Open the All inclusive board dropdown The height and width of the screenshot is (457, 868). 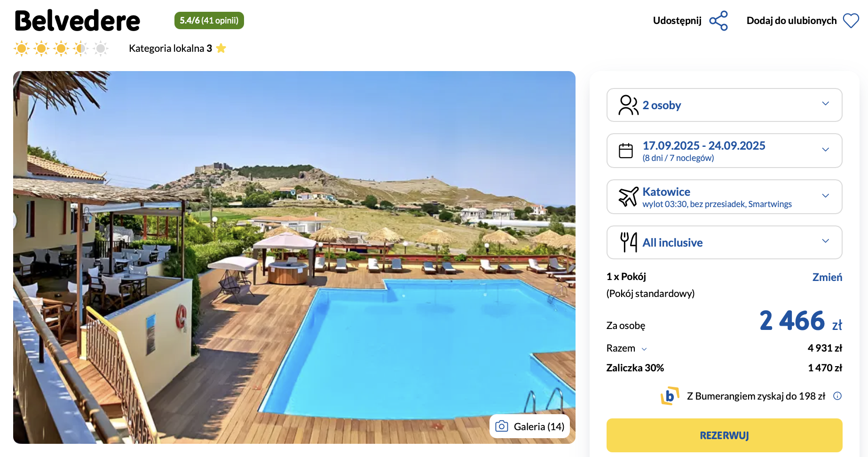(825, 241)
